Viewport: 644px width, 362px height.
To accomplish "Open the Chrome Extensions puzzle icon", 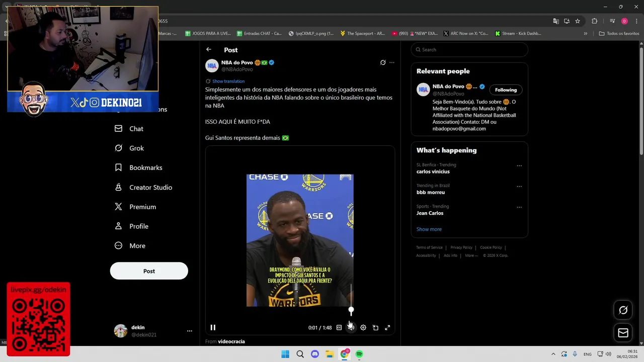I will click(x=595, y=21).
